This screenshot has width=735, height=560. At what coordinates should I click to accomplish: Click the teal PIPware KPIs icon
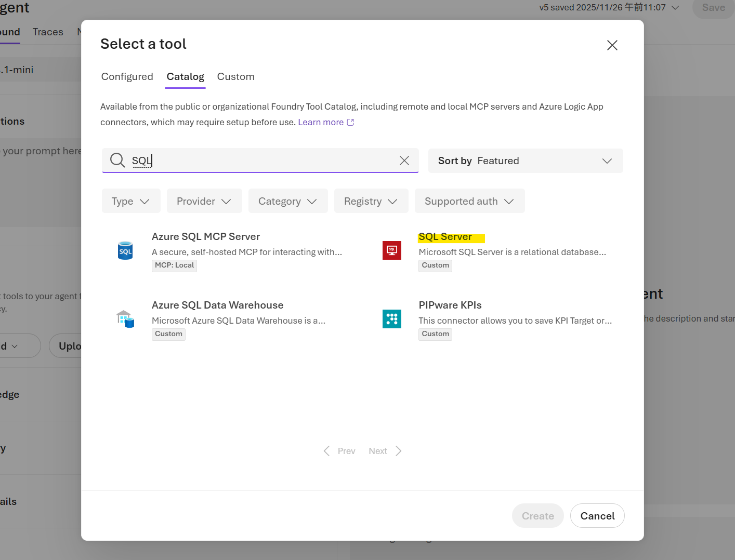click(391, 319)
